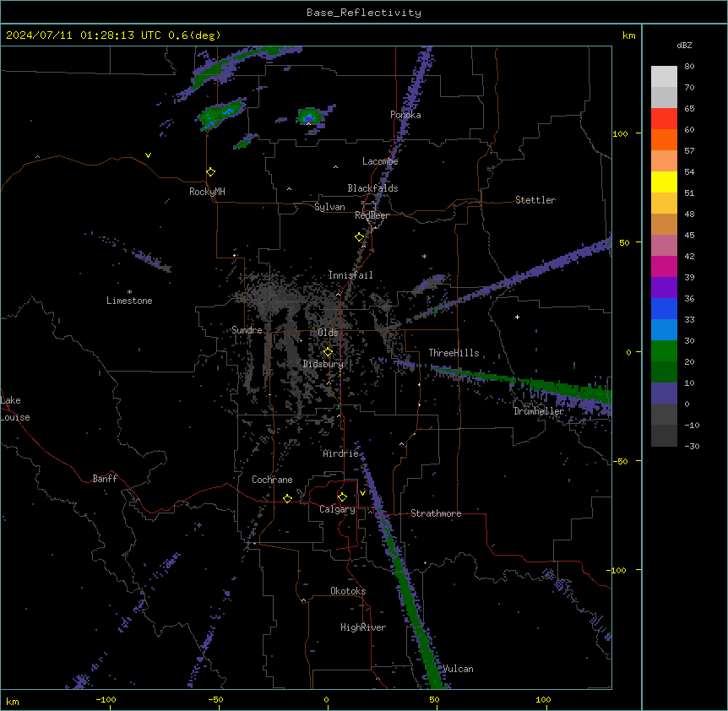Viewport: 728px width, 711px height.
Task: Click the yellow diamond marker above RockyMH
Action: pyautogui.click(x=211, y=172)
